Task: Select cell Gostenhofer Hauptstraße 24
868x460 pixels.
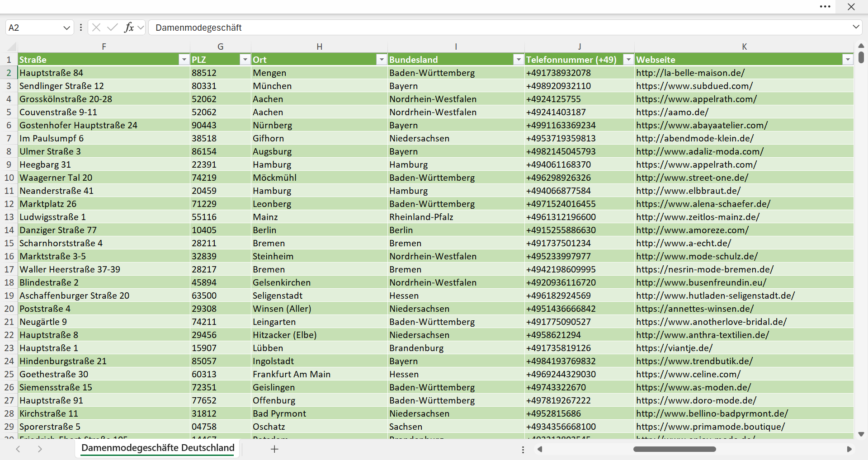Action: point(104,125)
